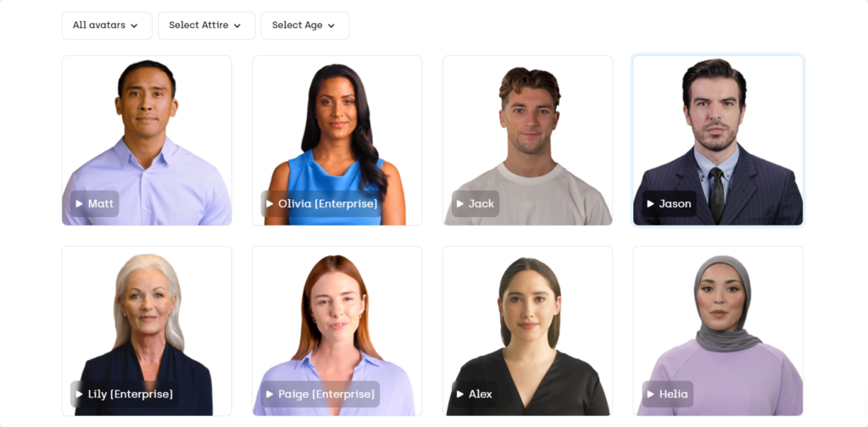The image size is (868, 427).
Task: Open the All avatars dropdown
Action: coord(107,25)
